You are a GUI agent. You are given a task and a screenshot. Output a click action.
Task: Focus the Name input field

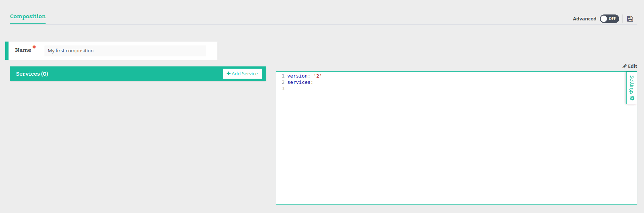click(125, 51)
